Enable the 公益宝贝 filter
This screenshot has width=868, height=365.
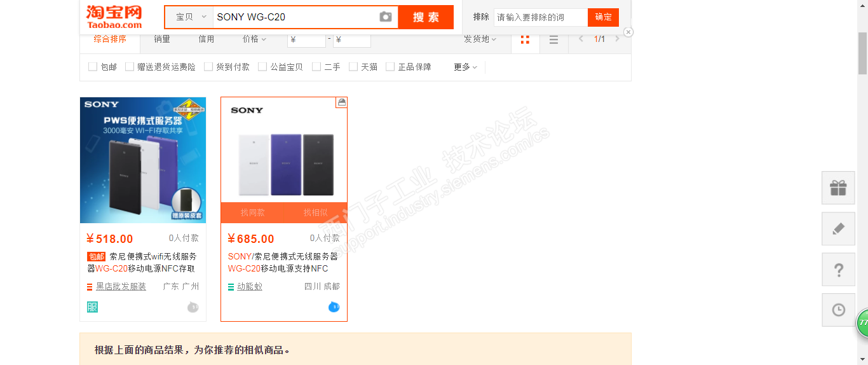click(x=262, y=67)
